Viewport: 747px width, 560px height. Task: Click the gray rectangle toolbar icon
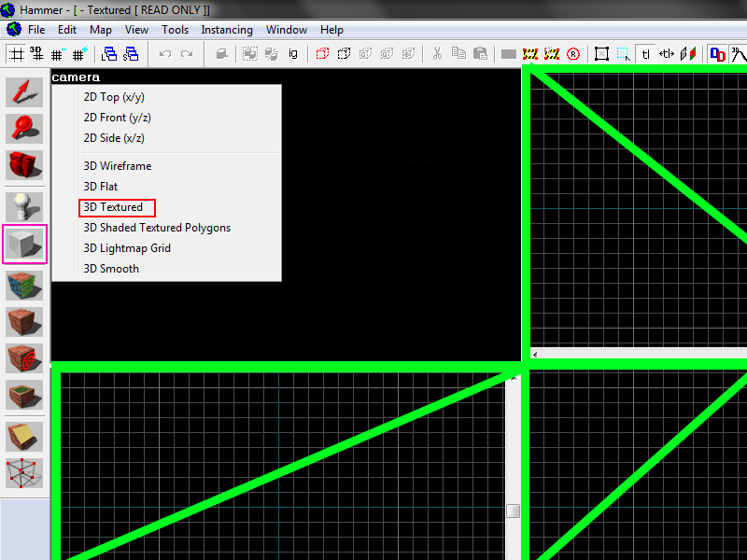508,54
